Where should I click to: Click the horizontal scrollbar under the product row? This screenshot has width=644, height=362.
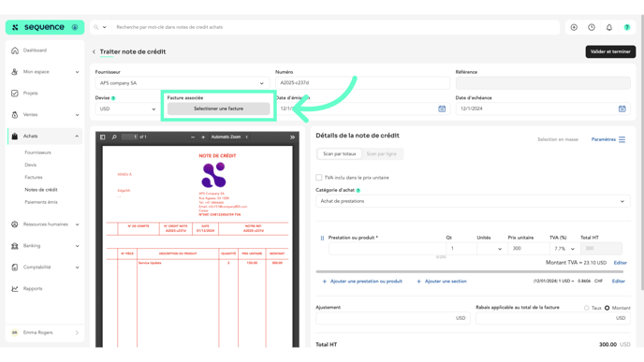coord(470,271)
